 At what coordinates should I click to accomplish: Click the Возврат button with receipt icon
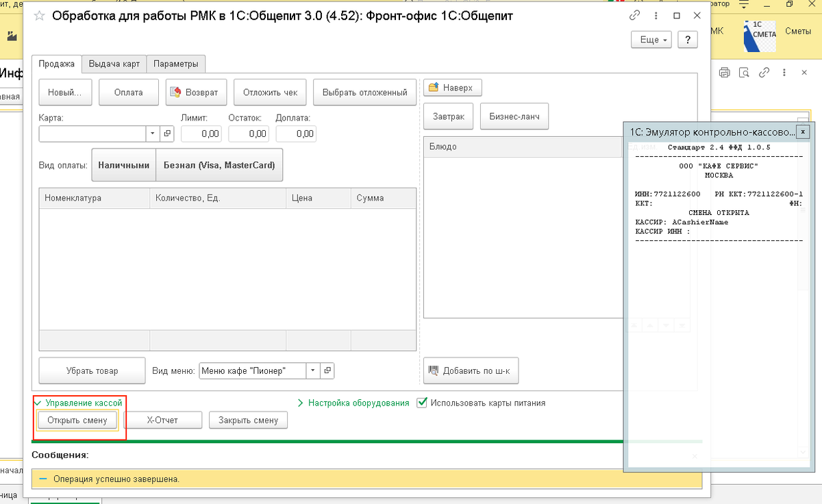pyautogui.click(x=197, y=92)
